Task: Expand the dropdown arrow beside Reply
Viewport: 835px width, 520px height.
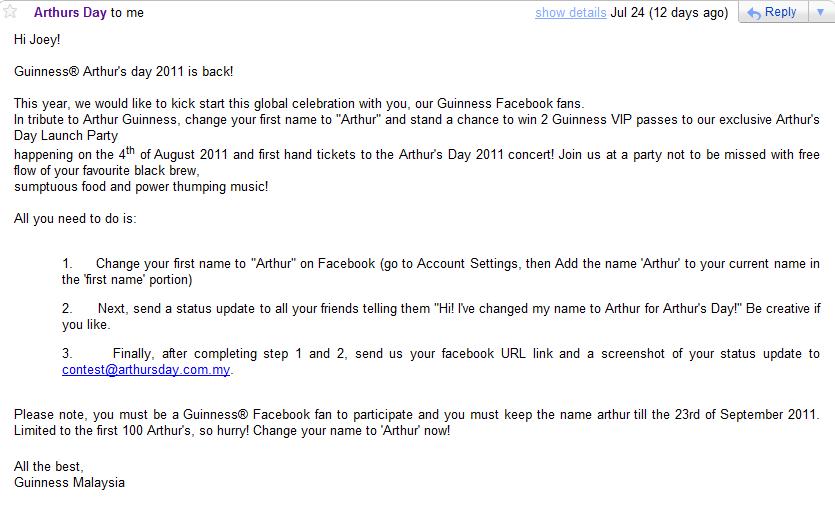Action: click(x=819, y=13)
